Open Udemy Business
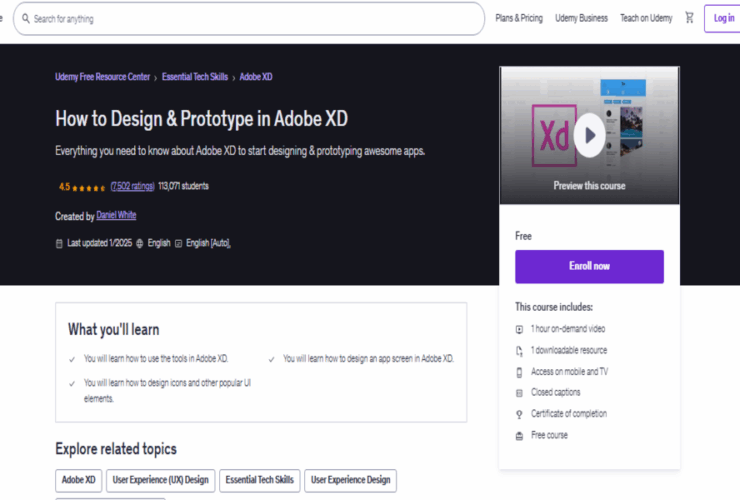Image resolution: width=740 pixels, height=500 pixels. [581, 18]
